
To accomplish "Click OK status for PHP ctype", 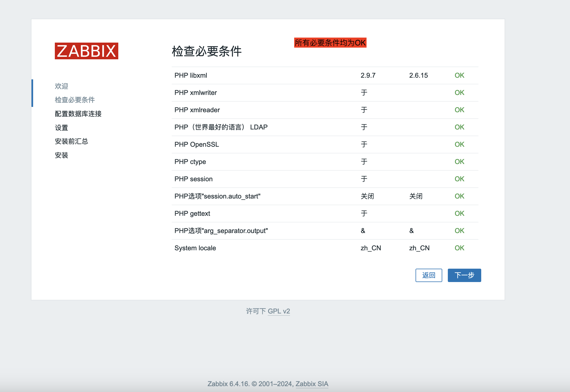I will point(459,161).
